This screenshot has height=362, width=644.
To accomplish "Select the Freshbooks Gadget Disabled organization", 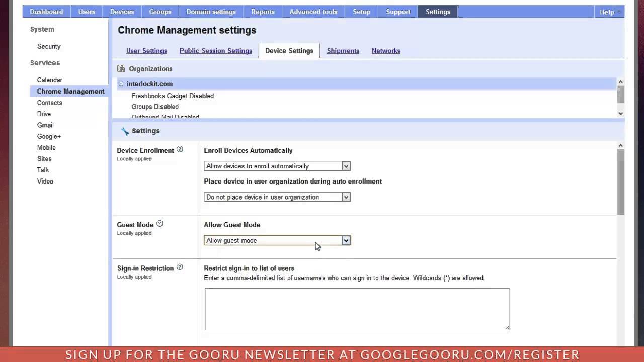I will tap(173, 96).
